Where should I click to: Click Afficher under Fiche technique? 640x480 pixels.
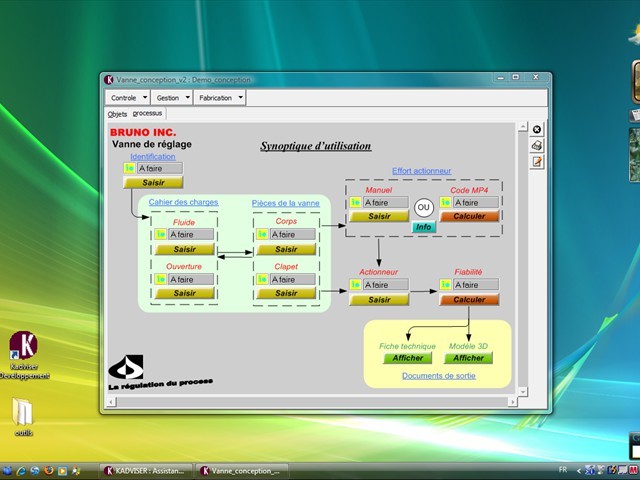pyautogui.click(x=407, y=358)
